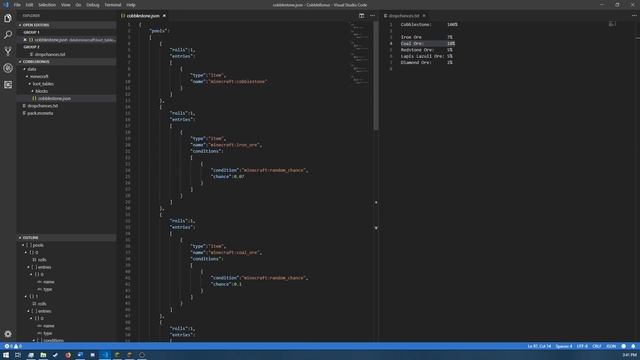Open the Debug view in activity bar

[8, 68]
